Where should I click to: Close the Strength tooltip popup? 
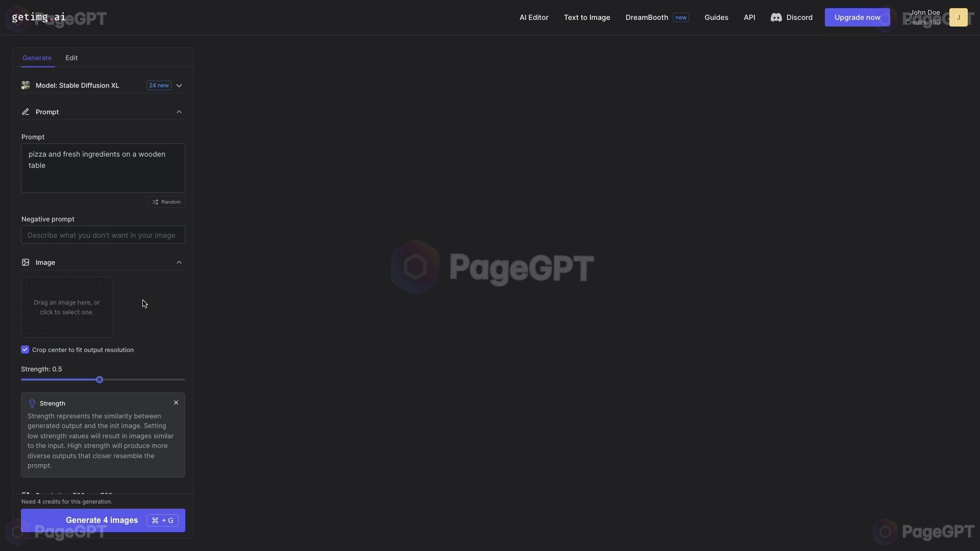[176, 403]
